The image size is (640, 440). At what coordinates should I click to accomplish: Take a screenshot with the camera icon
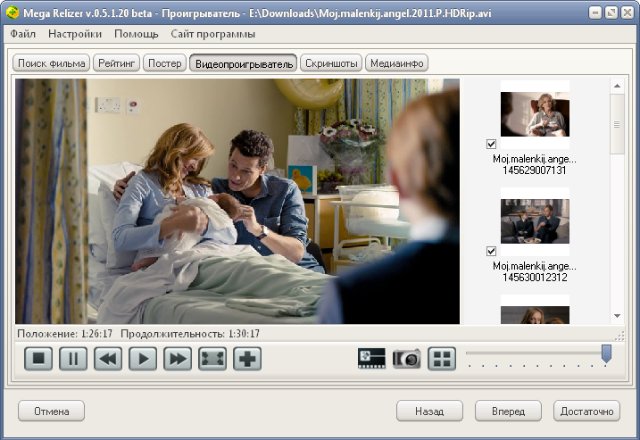coord(407,359)
